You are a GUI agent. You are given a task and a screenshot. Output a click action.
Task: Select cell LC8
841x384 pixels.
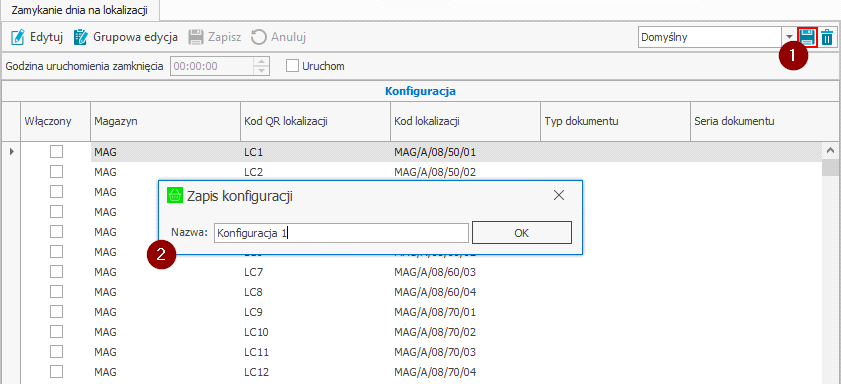(x=315, y=292)
